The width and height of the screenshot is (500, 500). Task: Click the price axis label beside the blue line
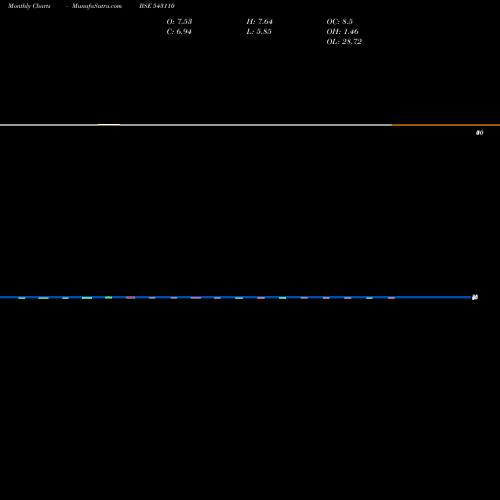pos(475,297)
